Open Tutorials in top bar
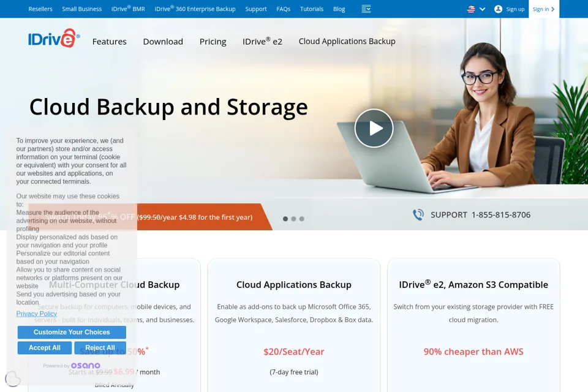This screenshot has height=392, width=588. 312,9
